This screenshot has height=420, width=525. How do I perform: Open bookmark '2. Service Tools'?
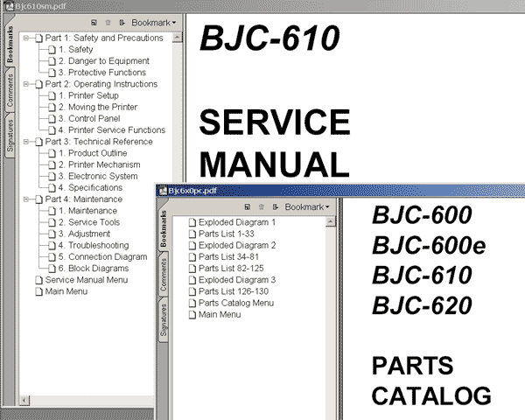89,222
